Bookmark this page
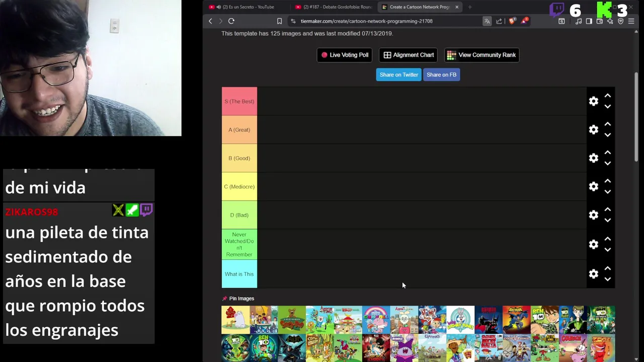 pyautogui.click(x=279, y=21)
